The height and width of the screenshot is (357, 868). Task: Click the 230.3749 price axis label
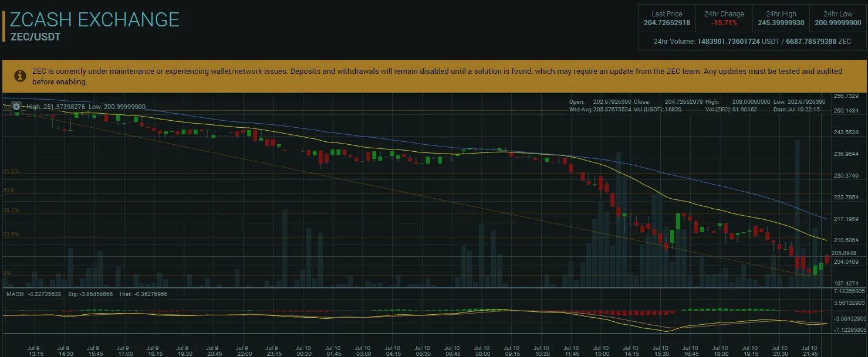click(846, 176)
